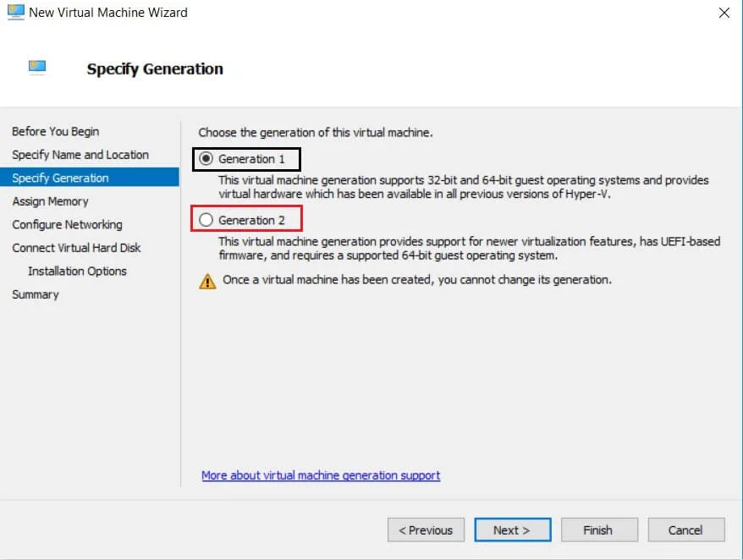Open the Configure Networking step
This screenshot has height=560, width=743.
coord(67,224)
